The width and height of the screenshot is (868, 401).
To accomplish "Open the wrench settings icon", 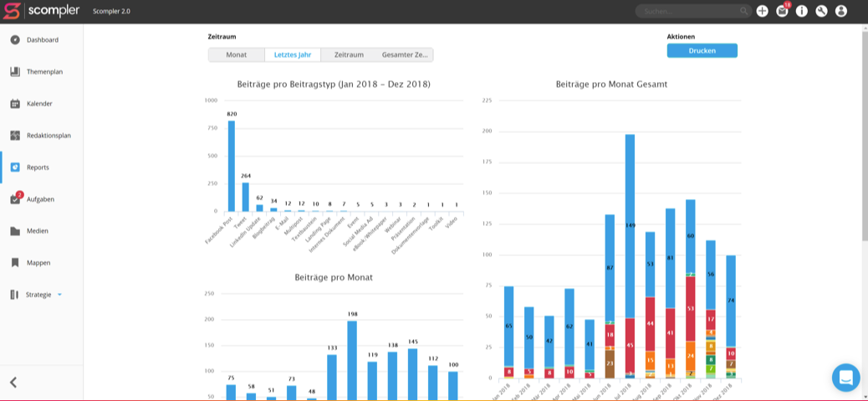I will 821,11.
